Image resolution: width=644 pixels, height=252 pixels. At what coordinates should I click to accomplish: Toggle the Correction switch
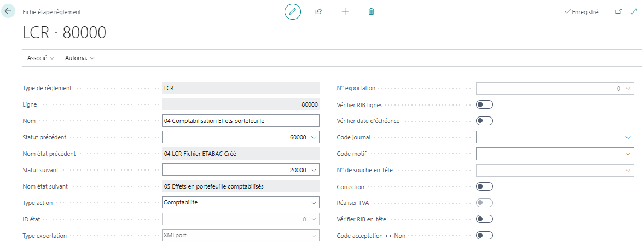point(484,186)
